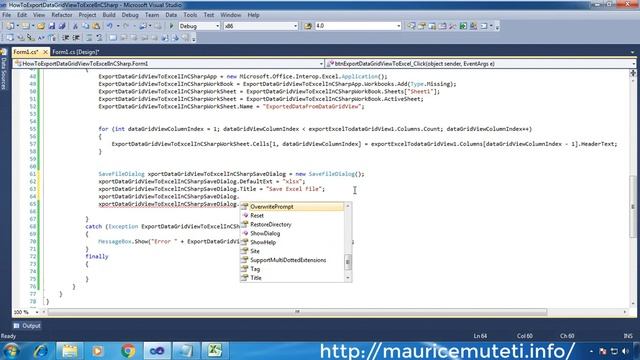Click the New Project toolbar icon

(x=9, y=26)
